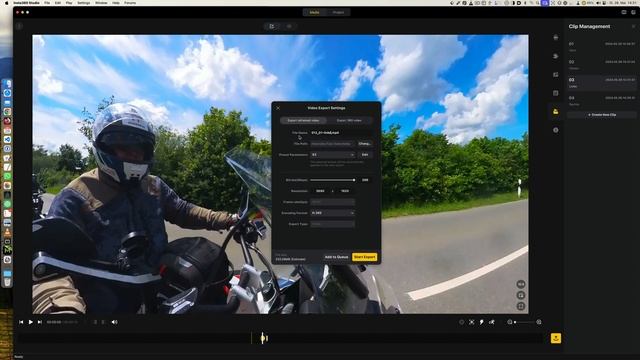This screenshot has height=360, width=640.
Task: Jump forward with the skip-next icon
Action: [40, 322]
